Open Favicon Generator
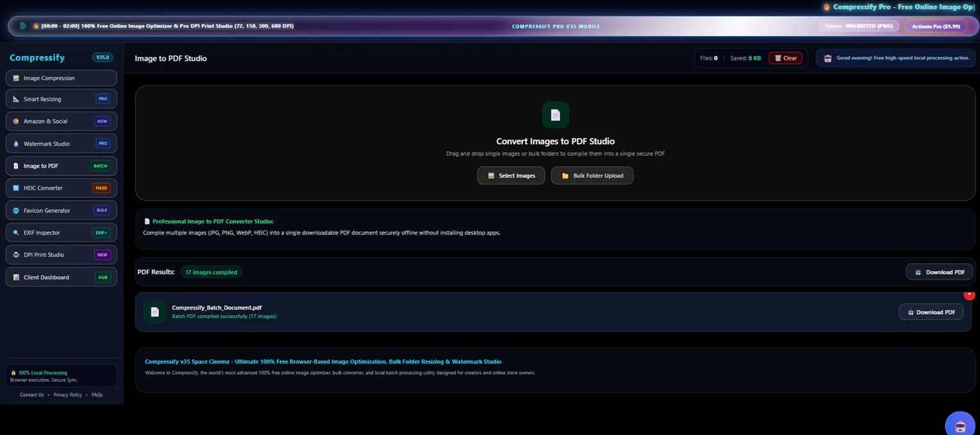 (x=61, y=210)
